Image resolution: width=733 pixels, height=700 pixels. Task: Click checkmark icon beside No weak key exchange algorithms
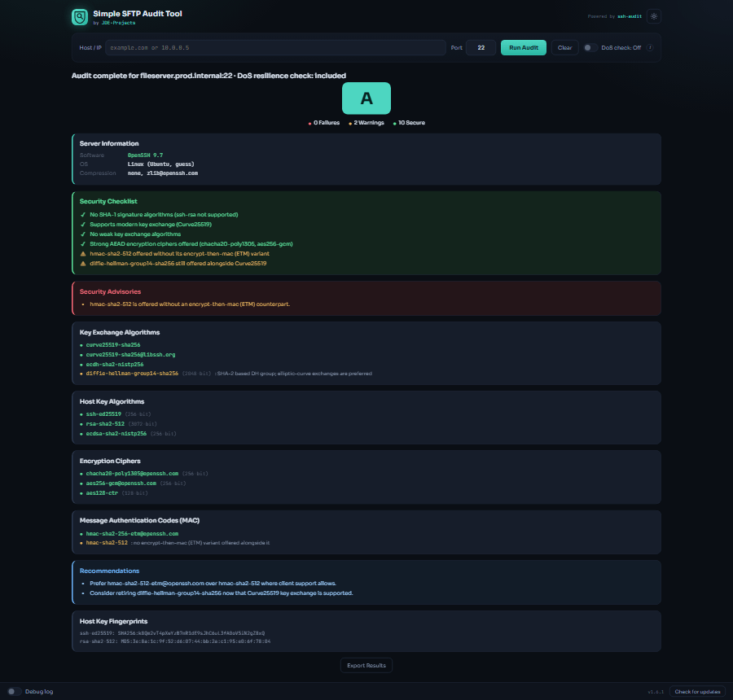(x=83, y=234)
